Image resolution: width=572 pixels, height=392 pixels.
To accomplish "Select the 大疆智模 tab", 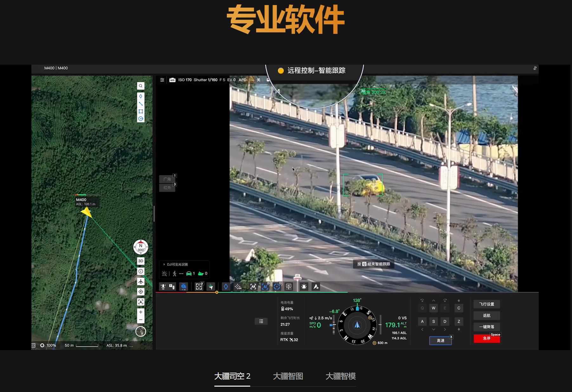I will (341, 376).
